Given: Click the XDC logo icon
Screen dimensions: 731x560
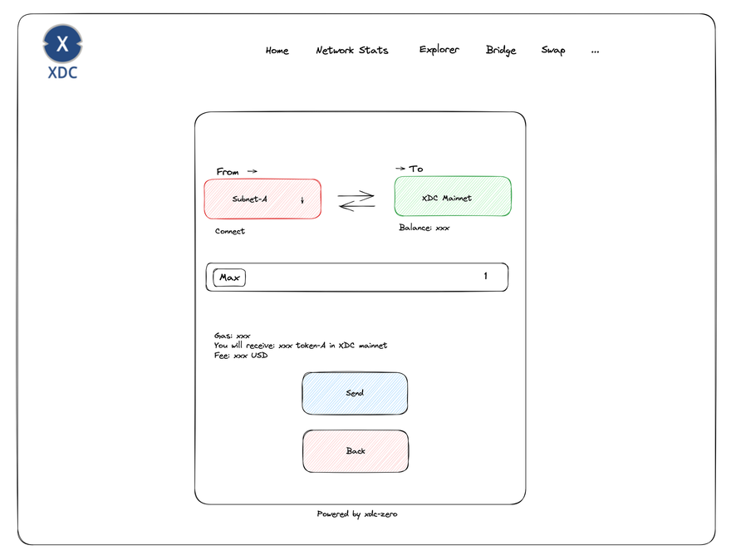Looking at the screenshot, I should click(62, 43).
